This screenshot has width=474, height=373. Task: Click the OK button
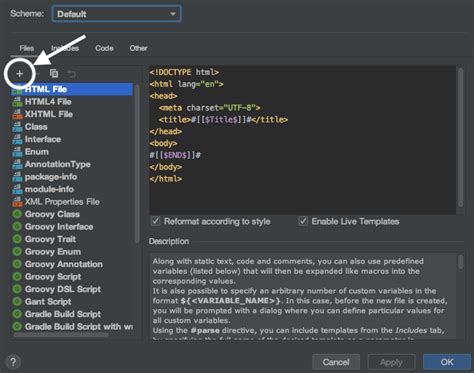click(x=447, y=362)
